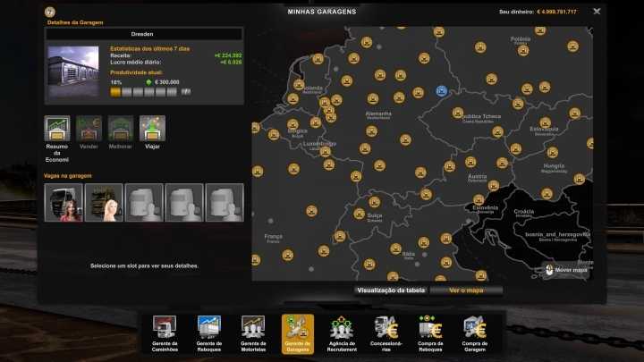Switch to Ver o mapa view
644x362 pixels.
tap(466, 290)
